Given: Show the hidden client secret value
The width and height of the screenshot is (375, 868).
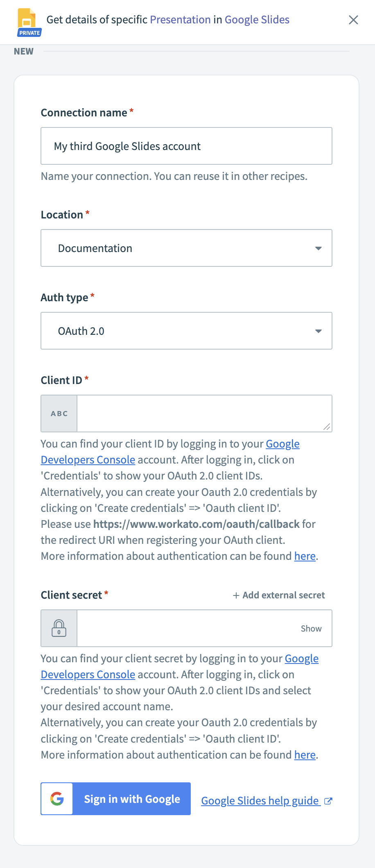Looking at the screenshot, I should [x=311, y=628].
